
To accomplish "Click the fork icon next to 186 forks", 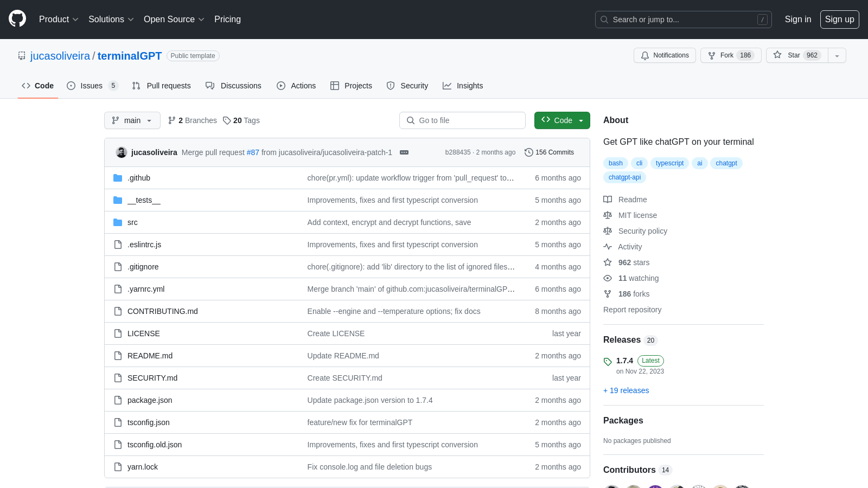I will (x=608, y=294).
